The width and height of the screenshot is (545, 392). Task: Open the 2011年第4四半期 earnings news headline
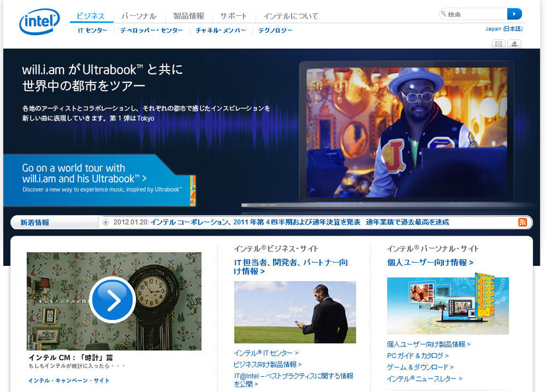tap(300, 222)
